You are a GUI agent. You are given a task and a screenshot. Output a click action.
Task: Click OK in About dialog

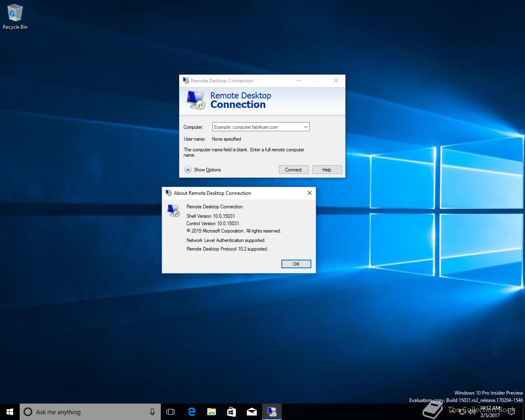coord(296,264)
